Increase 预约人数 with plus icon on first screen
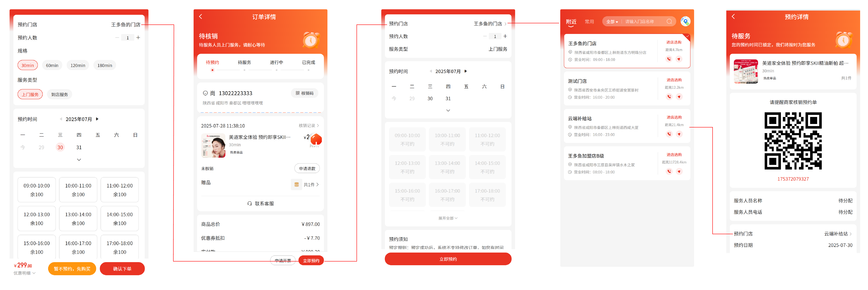 click(x=138, y=37)
